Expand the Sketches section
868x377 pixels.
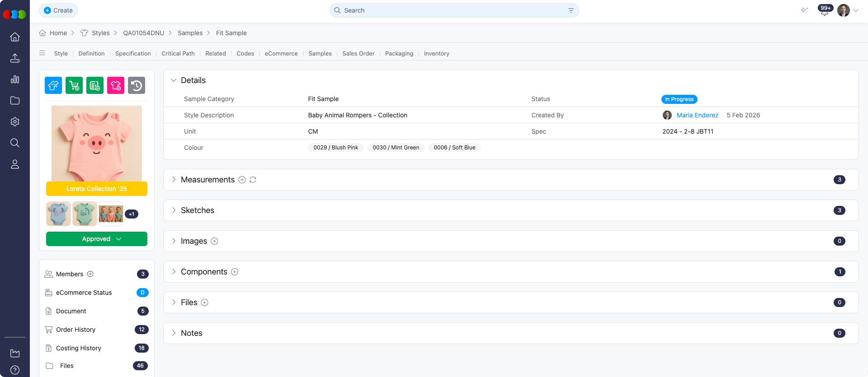(174, 210)
